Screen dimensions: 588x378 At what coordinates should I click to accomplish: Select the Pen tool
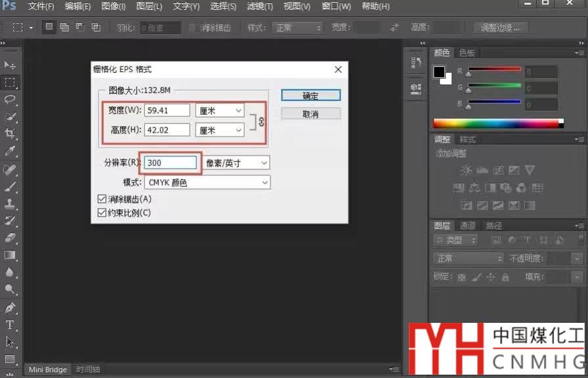[10, 307]
